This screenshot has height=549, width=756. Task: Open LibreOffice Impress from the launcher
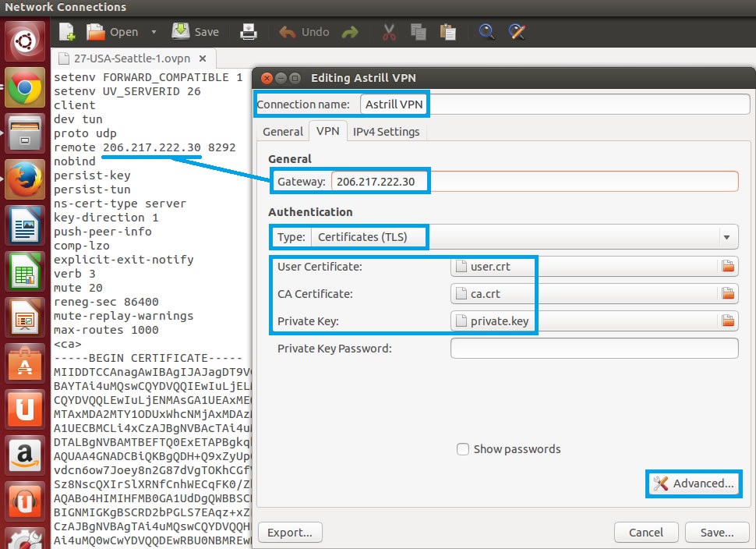click(x=25, y=317)
